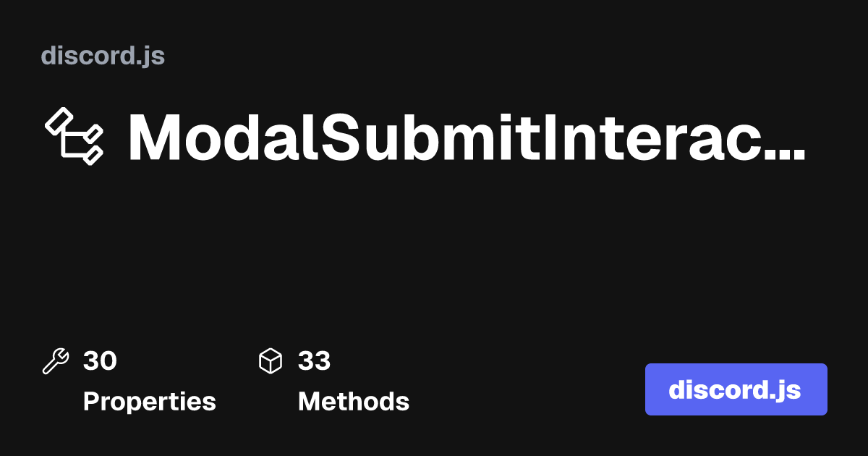
Task: Choose the 33 Methods stat block
Action: click(x=334, y=381)
